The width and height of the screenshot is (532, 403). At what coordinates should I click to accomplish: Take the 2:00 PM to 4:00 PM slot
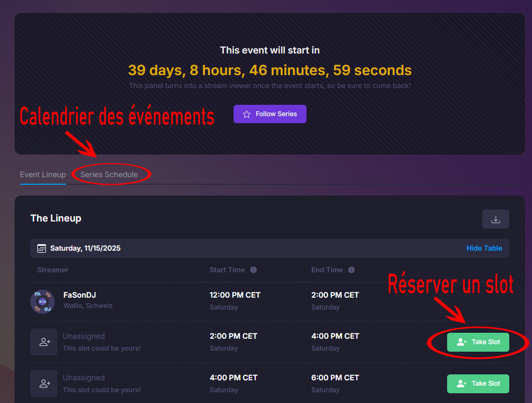click(478, 342)
